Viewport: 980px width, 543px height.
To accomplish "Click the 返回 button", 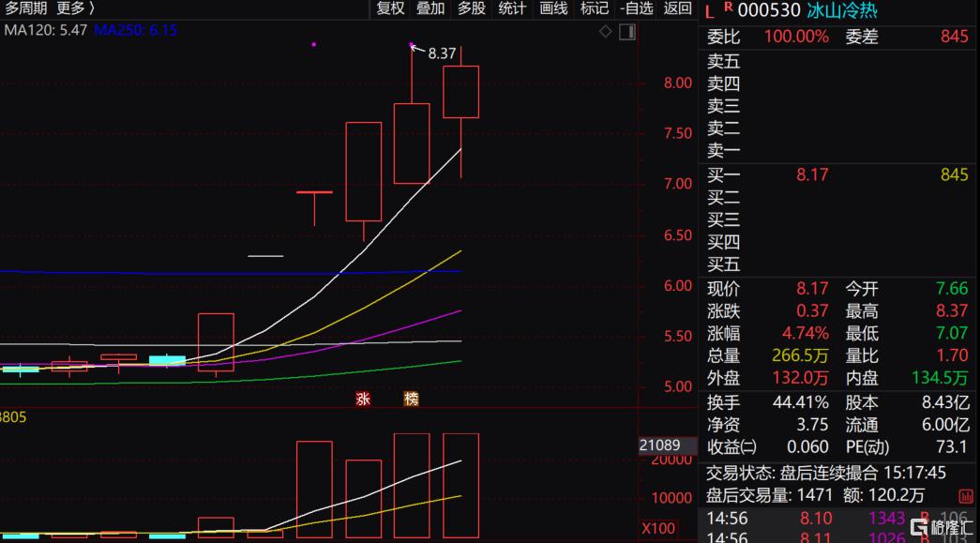I will (x=677, y=8).
